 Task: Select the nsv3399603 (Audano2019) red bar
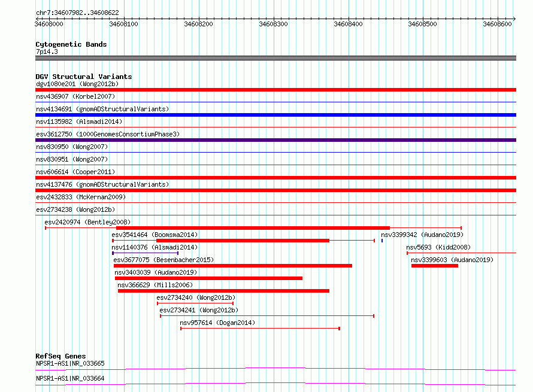click(435, 266)
